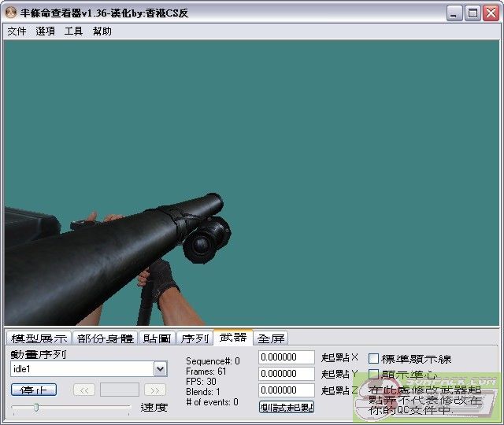This screenshot has height=425, width=504.
Task: Click the 測試起點 button
Action: tap(287, 407)
